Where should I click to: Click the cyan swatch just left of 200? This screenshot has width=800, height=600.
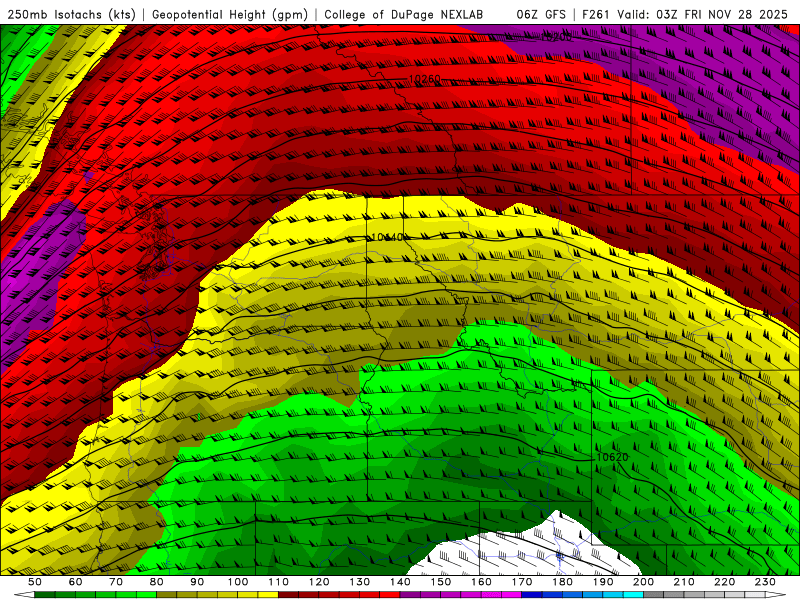634,595
